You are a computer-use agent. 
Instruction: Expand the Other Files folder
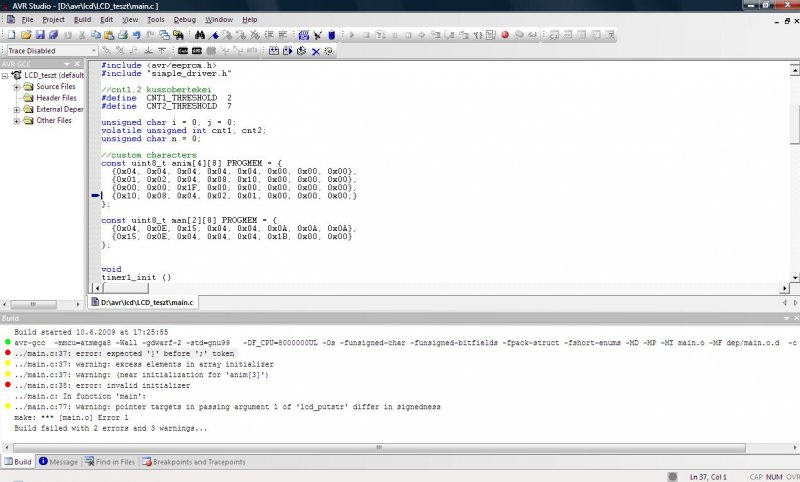tap(16, 121)
